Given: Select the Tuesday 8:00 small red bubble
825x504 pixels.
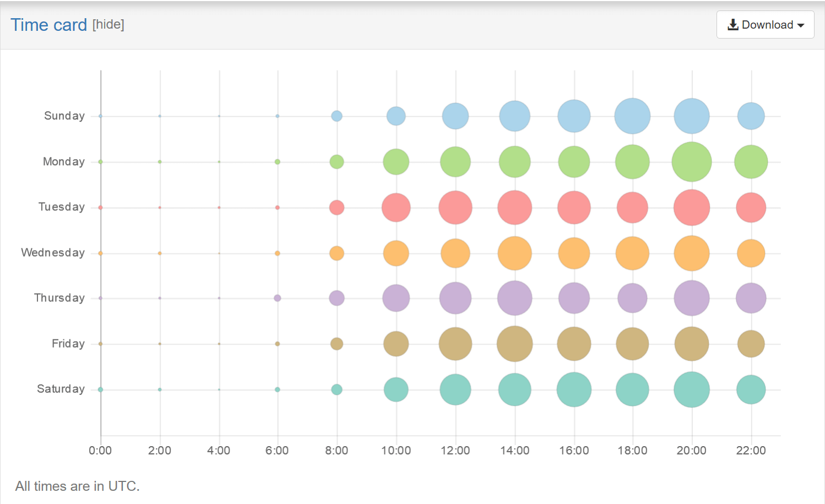Looking at the screenshot, I should click(336, 208).
